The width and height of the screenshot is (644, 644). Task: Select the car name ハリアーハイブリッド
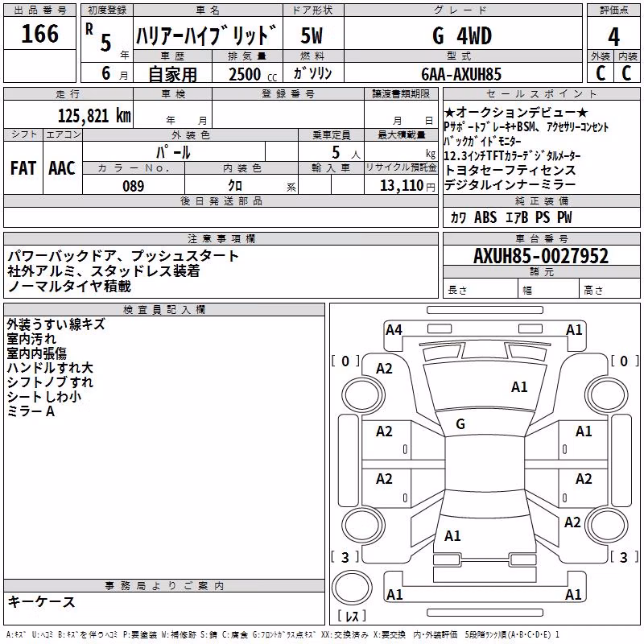click(206, 35)
